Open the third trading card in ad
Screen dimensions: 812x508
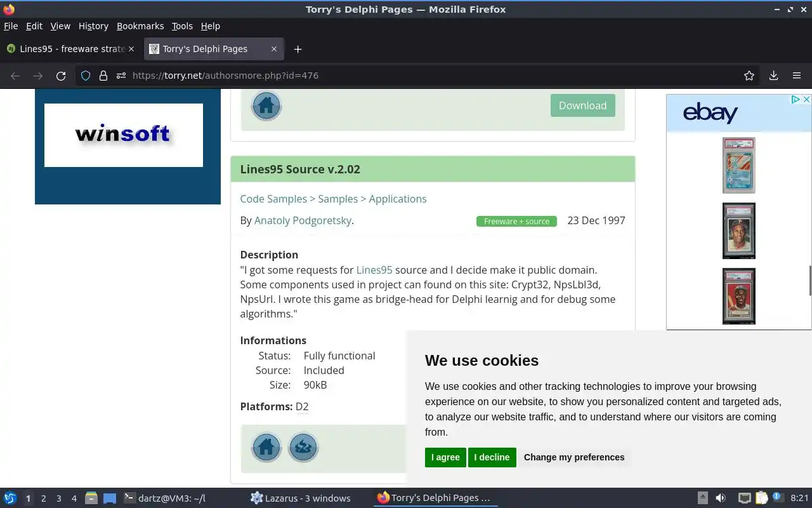pos(739,296)
